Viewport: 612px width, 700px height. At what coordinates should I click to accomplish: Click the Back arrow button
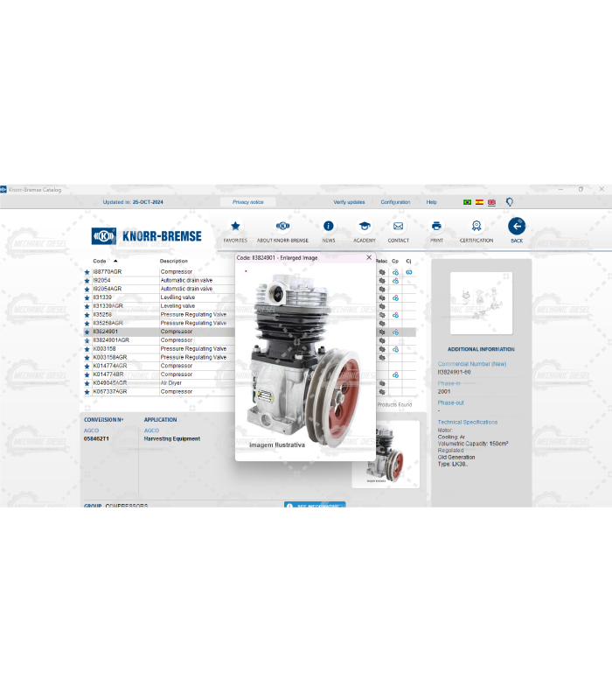517,227
